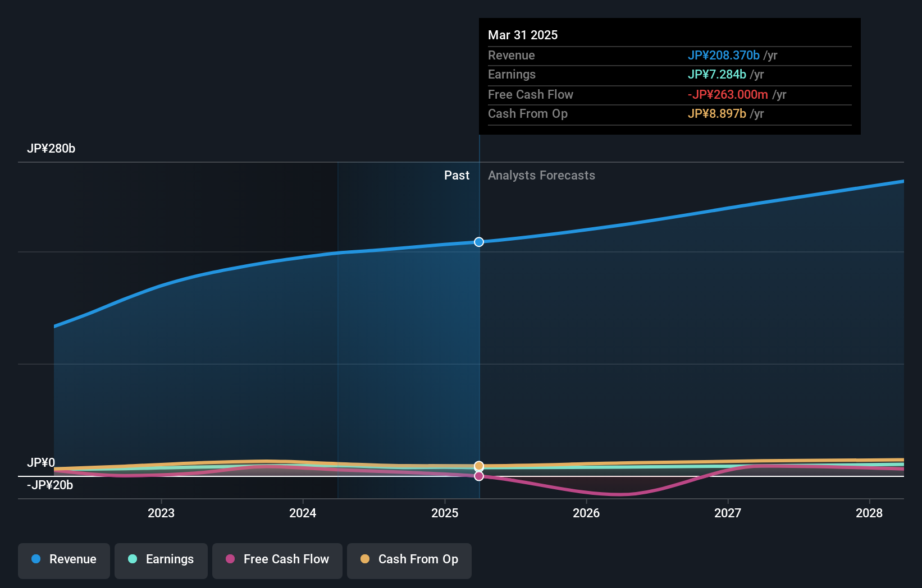The height and width of the screenshot is (588, 922).
Task: Click the Free Cash Flow label in tooltip
Action: (x=531, y=95)
